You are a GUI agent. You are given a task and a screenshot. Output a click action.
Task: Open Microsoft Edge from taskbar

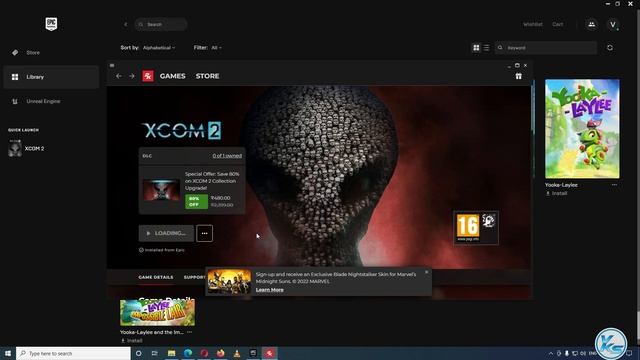(188, 353)
